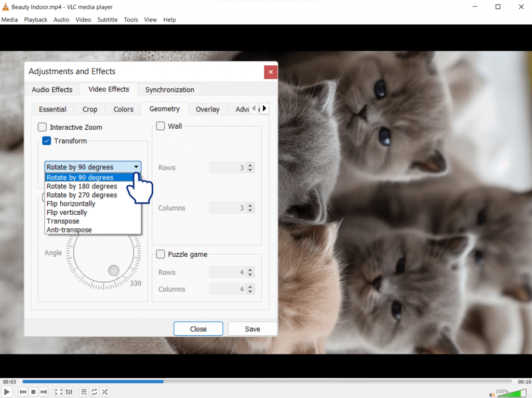
Task: Toggle the playlist view icon
Action: point(84,392)
